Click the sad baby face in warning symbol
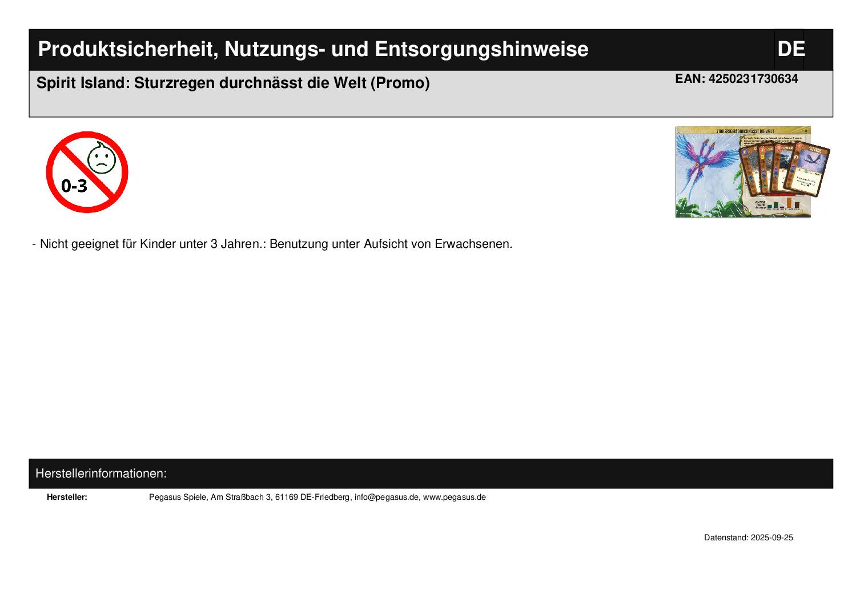Image resolution: width=868 pixels, height=614 pixels. pos(102,159)
